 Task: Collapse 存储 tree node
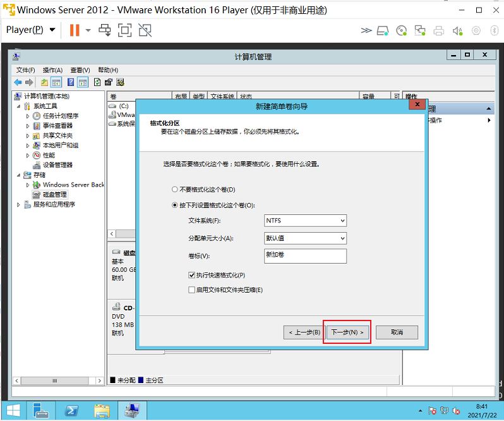coord(18,175)
